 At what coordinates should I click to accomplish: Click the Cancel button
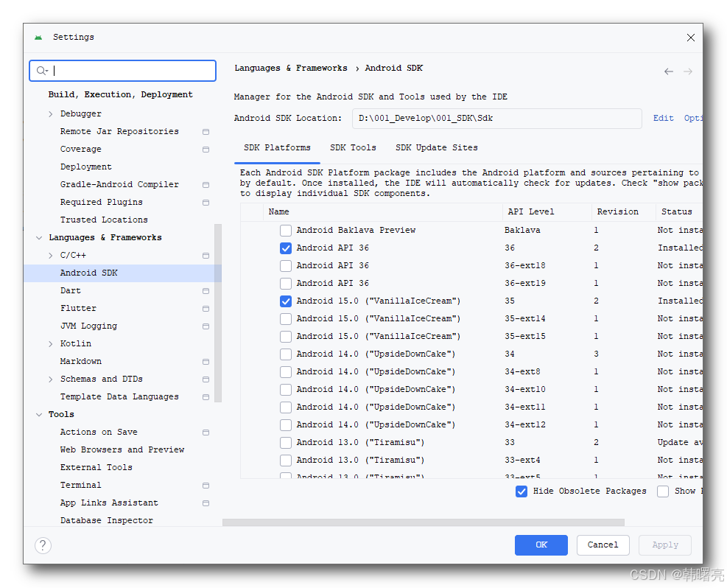click(x=603, y=545)
